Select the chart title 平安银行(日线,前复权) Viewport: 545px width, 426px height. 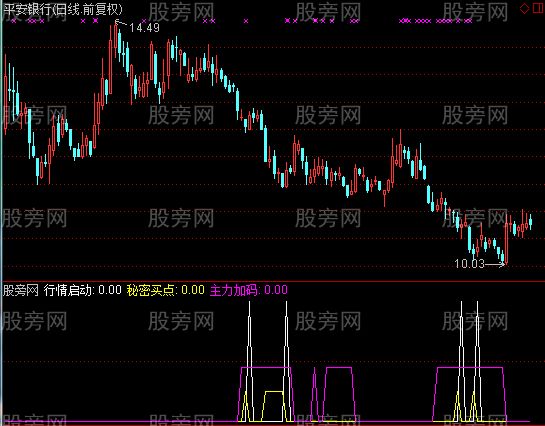click(63, 9)
